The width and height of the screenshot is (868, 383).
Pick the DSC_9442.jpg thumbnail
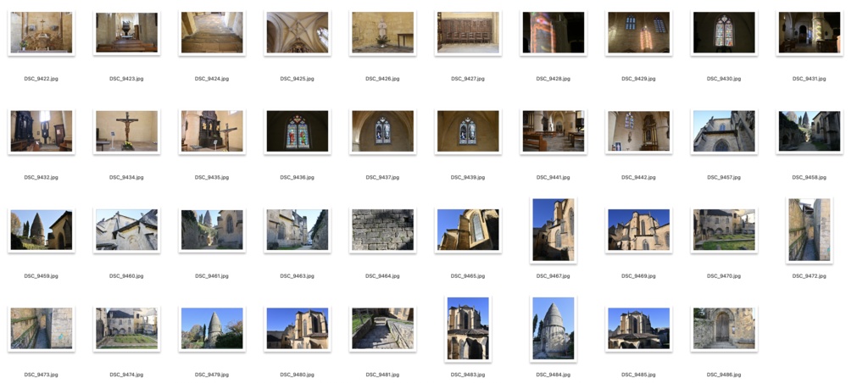pyautogui.click(x=638, y=131)
